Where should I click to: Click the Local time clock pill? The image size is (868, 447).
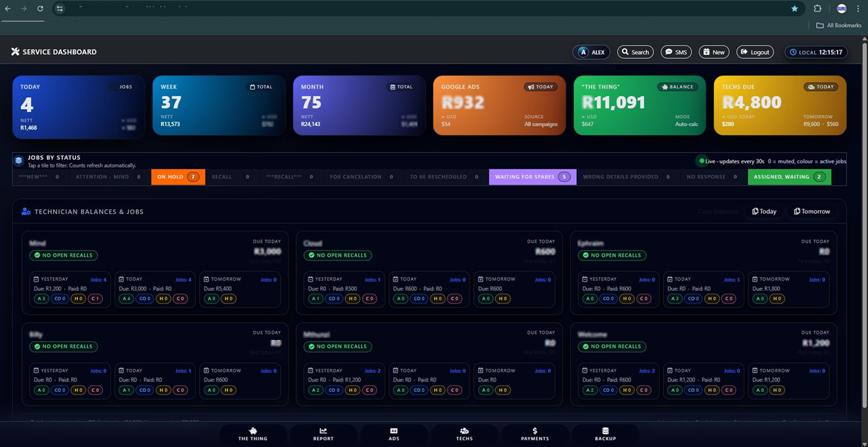[x=816, y=52]
